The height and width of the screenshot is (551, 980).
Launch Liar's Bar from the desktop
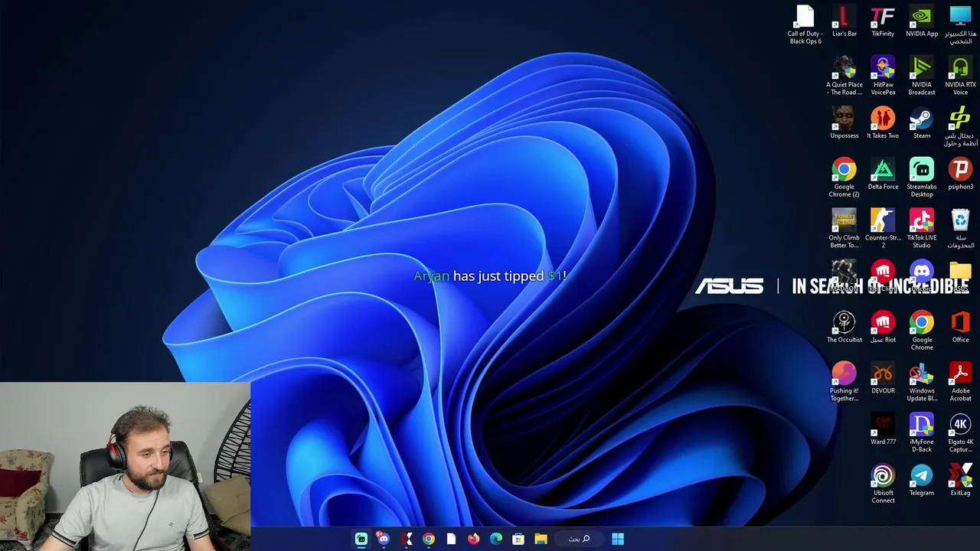click(x=844, y=21)
